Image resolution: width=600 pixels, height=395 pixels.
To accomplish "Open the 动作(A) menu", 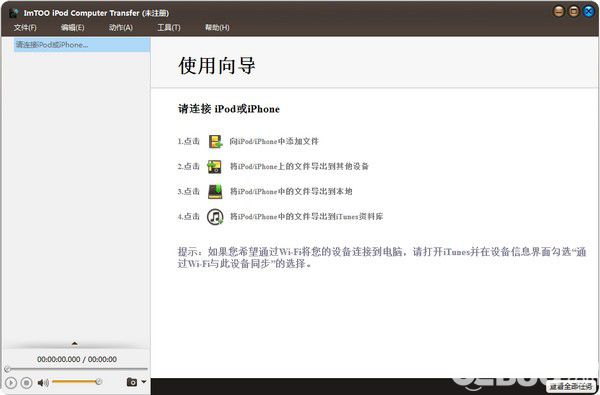I will click(121, 28).
